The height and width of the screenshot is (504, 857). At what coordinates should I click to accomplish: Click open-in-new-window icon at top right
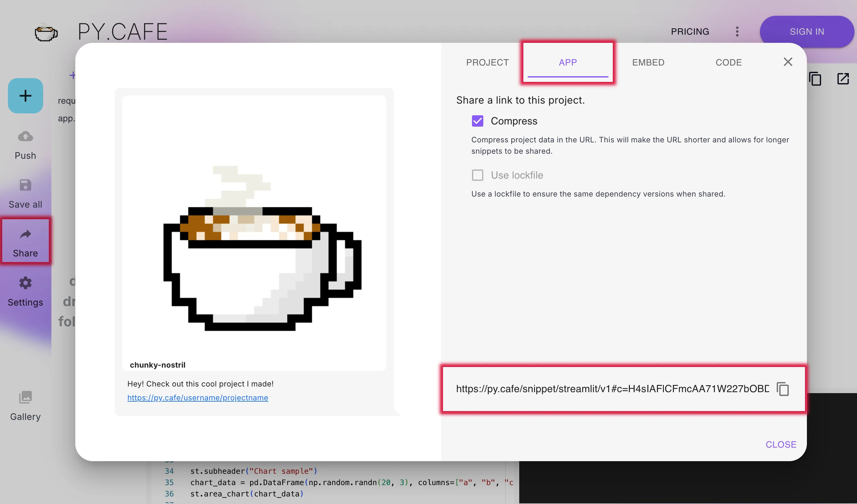(843, 79)
